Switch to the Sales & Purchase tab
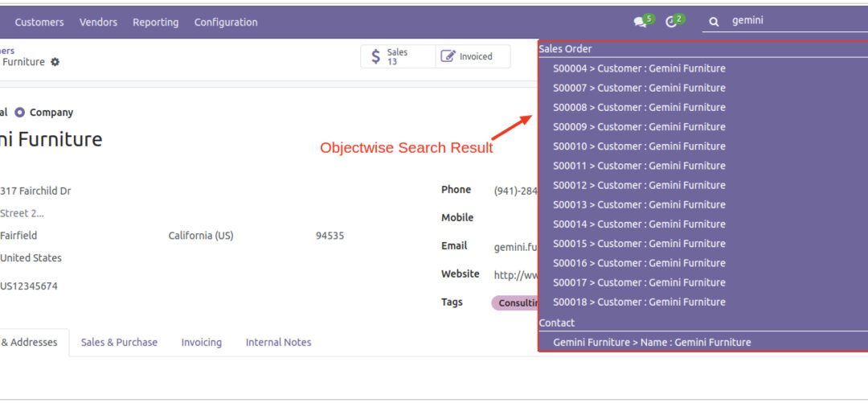Viewport: 868px width, 403px height. click(119, 343)
